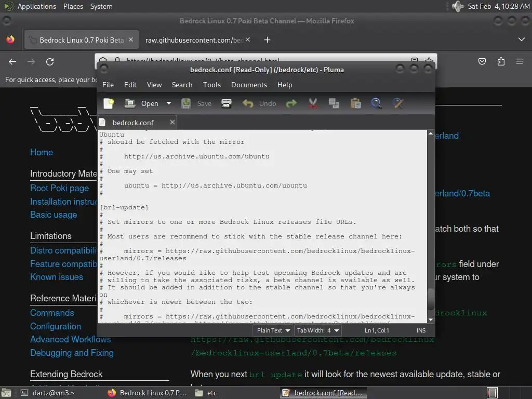Open the Basic usage link
The image size is (532, 399).
click(x=54, y=215)
